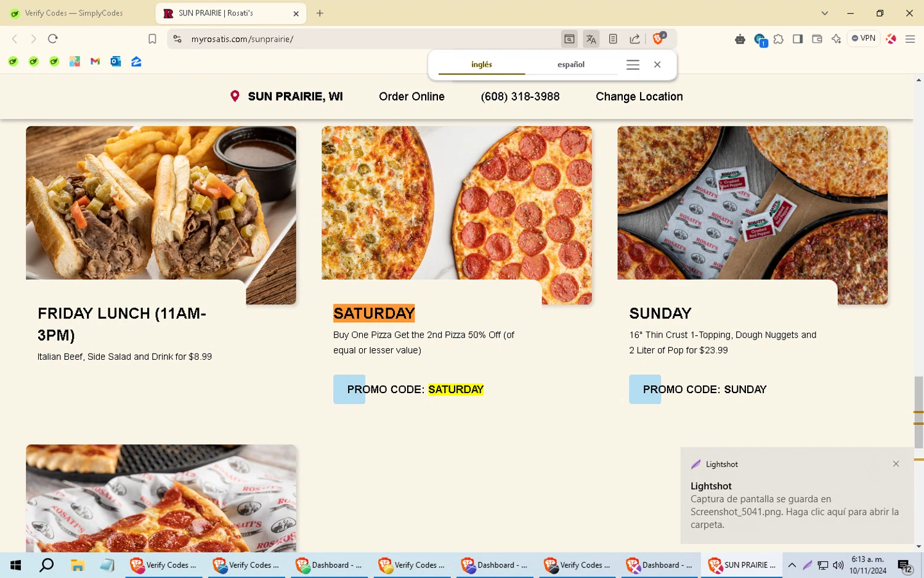Open the colorful puzzle bookmark
924x578 pixels.
point(75,61)
